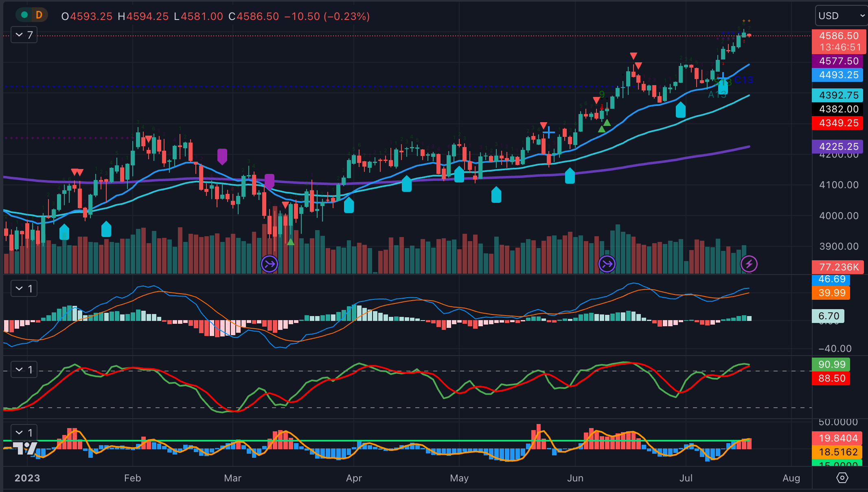This screenshot has height=492, width=868.
Task: Click the purple signal marker in late February
Action: point(222,156)
